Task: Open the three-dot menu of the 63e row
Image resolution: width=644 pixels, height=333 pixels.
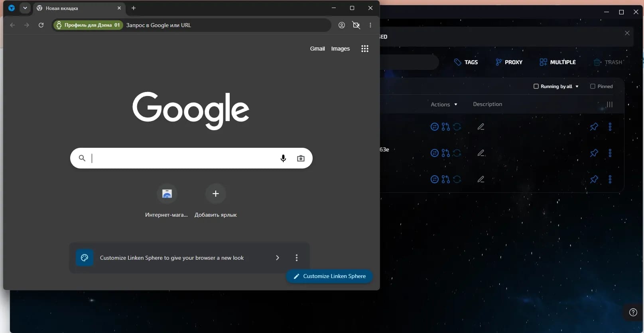Action: click(x=610, y=153)
